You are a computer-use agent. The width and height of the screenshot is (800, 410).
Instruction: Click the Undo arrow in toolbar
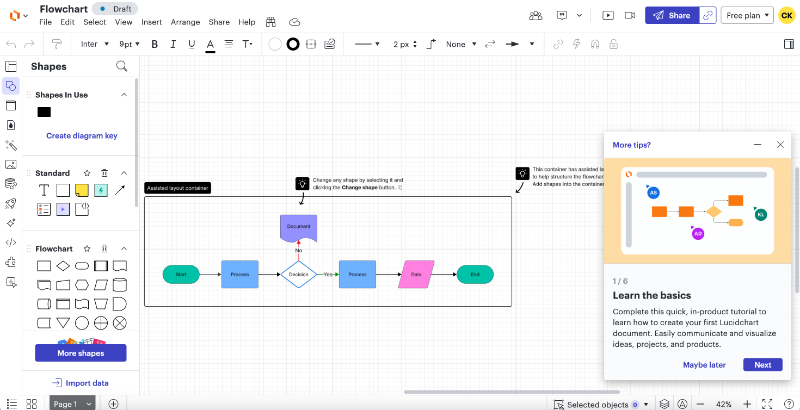point(11,44)
